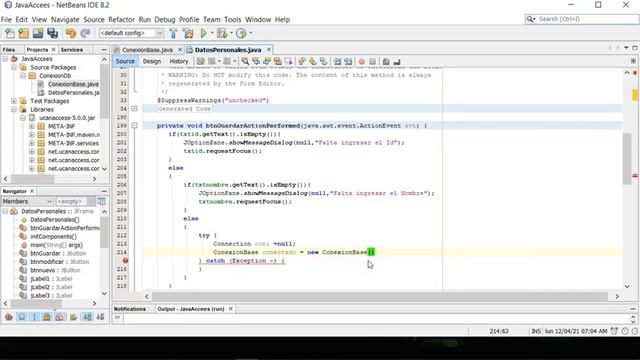Open the Notifications tab at bottom
The height and width of the screenshot is (360, 640).
pos(130,309)
